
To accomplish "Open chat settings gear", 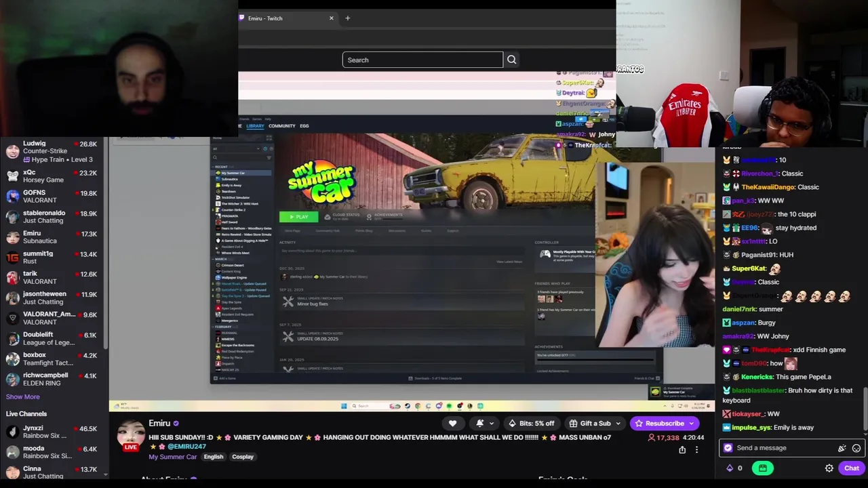I will tap(829, 468).
